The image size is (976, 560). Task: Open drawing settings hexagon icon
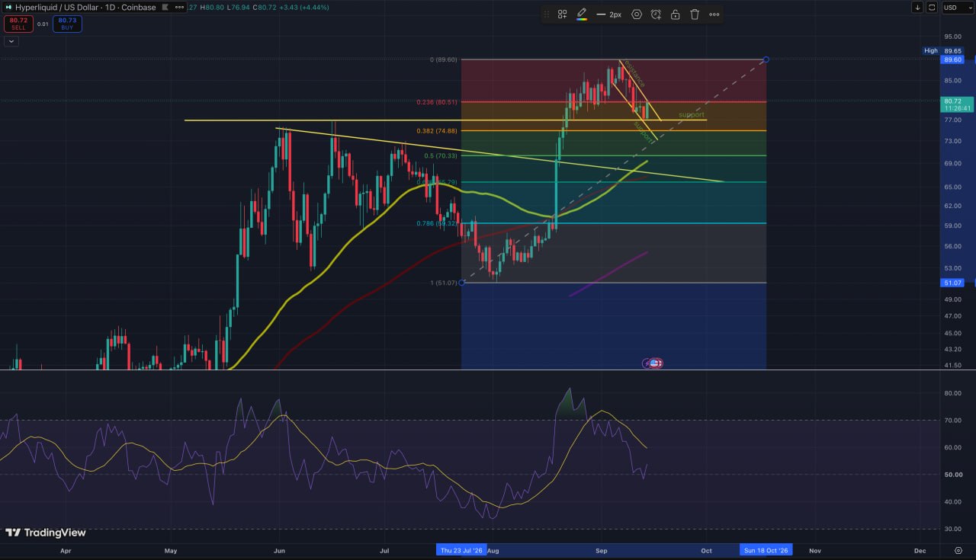click(x=637, y=14)
